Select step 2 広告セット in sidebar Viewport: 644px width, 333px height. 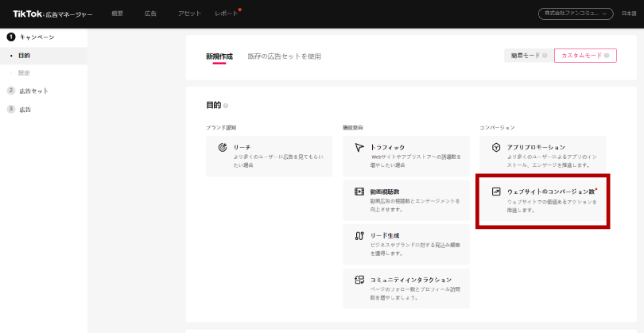click(x=33, y=91)
